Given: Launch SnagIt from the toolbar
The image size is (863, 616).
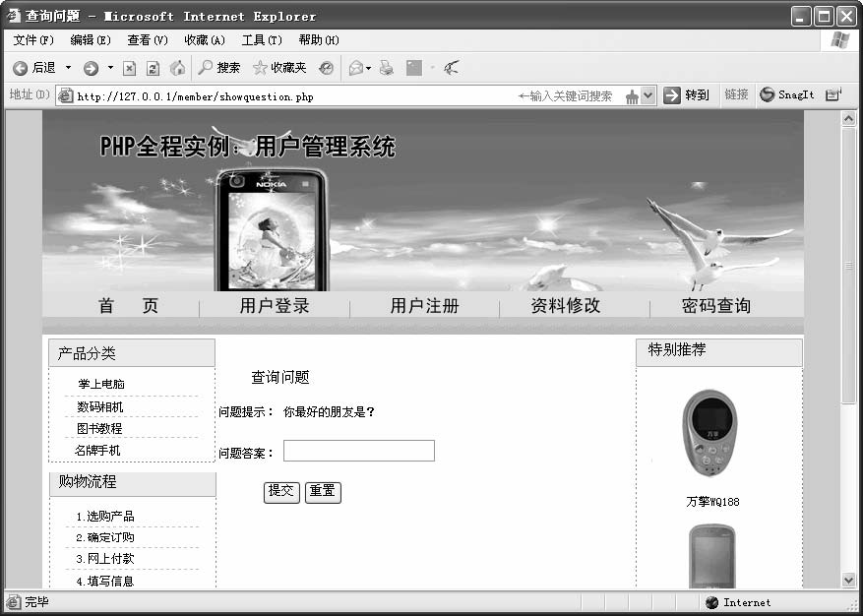Looking at the screenshot, I should (x=786, y=94).
